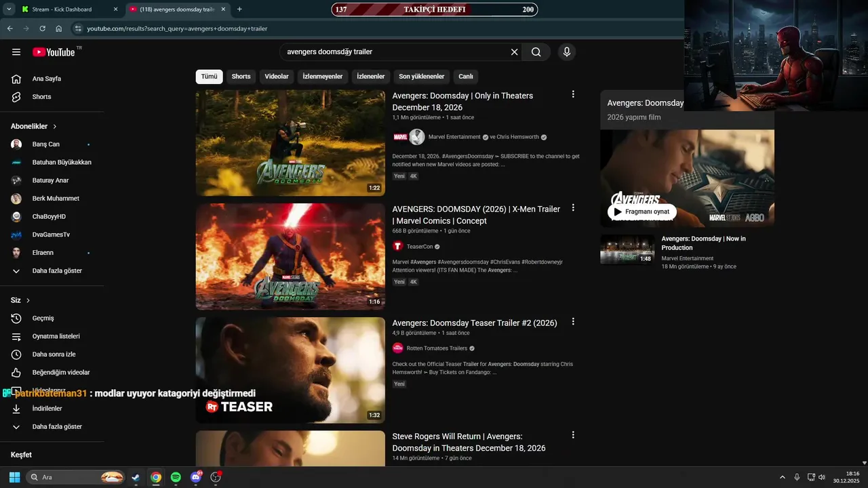Open options for Teaser Trailer #2 video
Viewport: 868px width, 488px height.
573,321
